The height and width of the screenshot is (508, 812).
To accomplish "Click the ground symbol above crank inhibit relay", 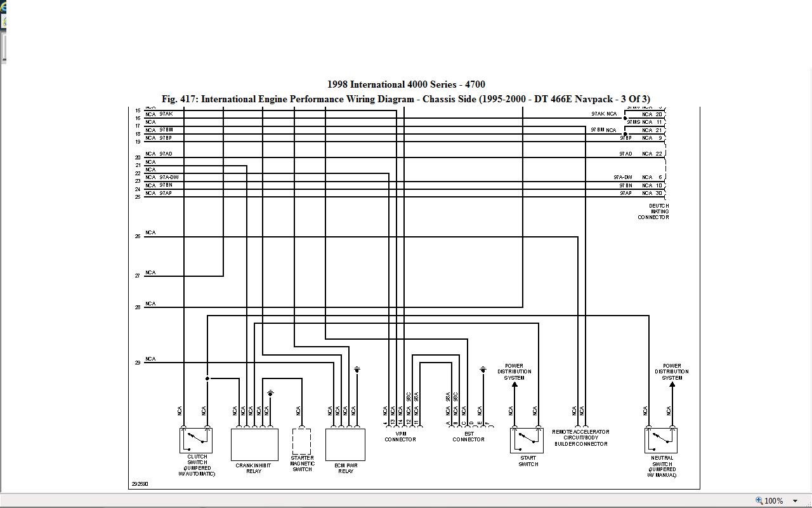I will (x=270, y=394).
